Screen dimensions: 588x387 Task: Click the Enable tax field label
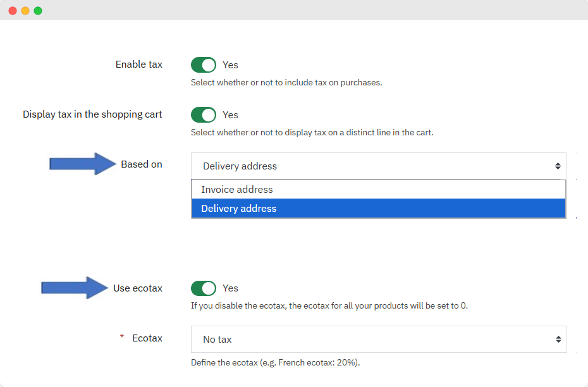coord(138,64)
